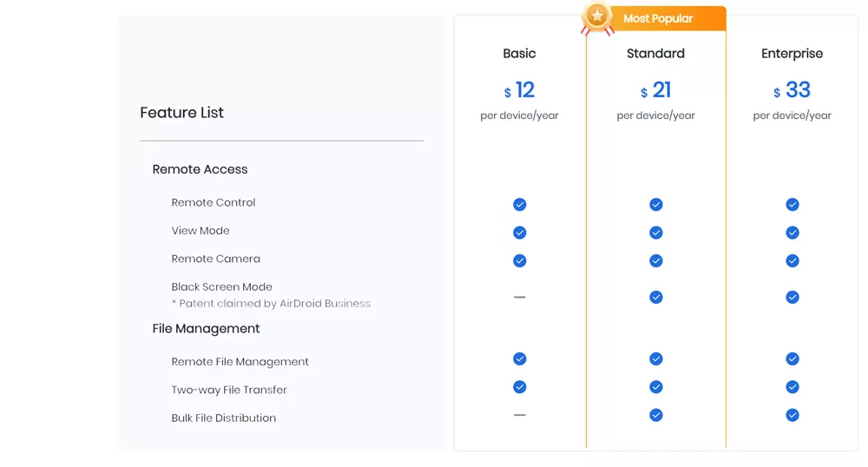868x467 pixels.
Task: Click the Patent claimed by AirDroid Business note
Action: point(271,303)
